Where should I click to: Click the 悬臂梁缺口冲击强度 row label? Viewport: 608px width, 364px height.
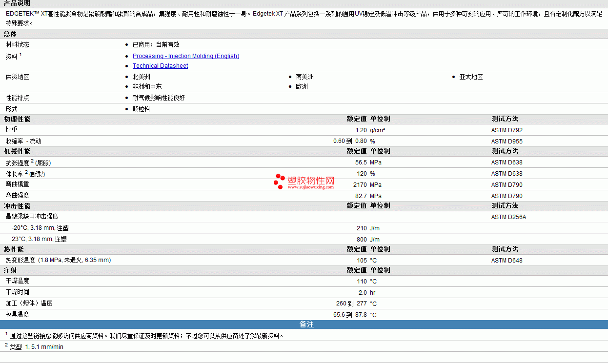[32, 216]
